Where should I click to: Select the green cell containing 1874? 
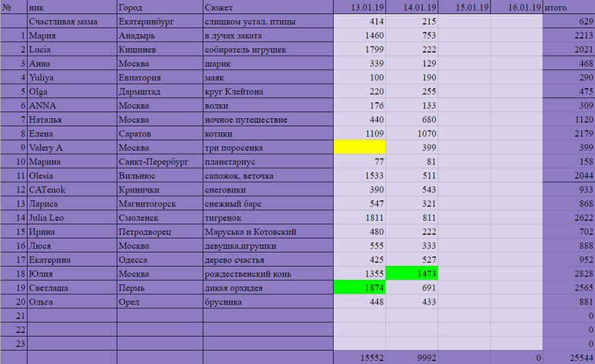[x=359, y=287]
